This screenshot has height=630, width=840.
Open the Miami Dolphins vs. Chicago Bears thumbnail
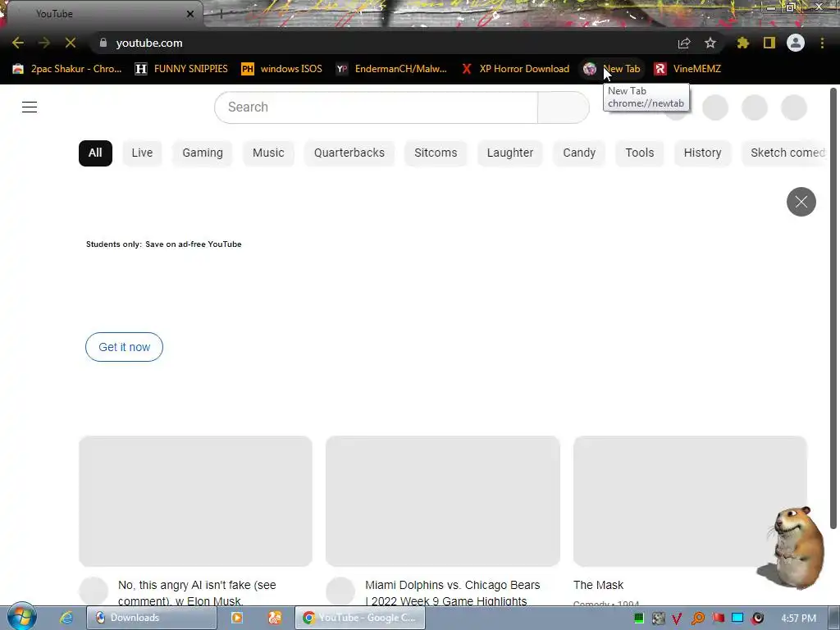443,501
